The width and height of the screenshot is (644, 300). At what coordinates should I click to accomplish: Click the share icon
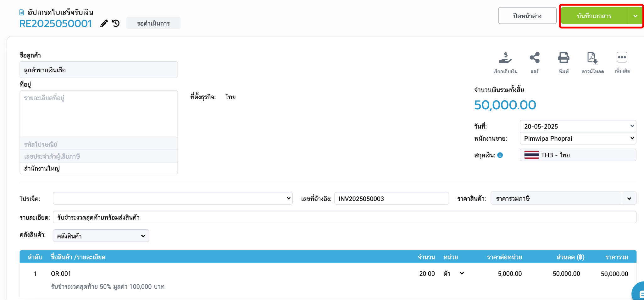click(x=535, y=58)
